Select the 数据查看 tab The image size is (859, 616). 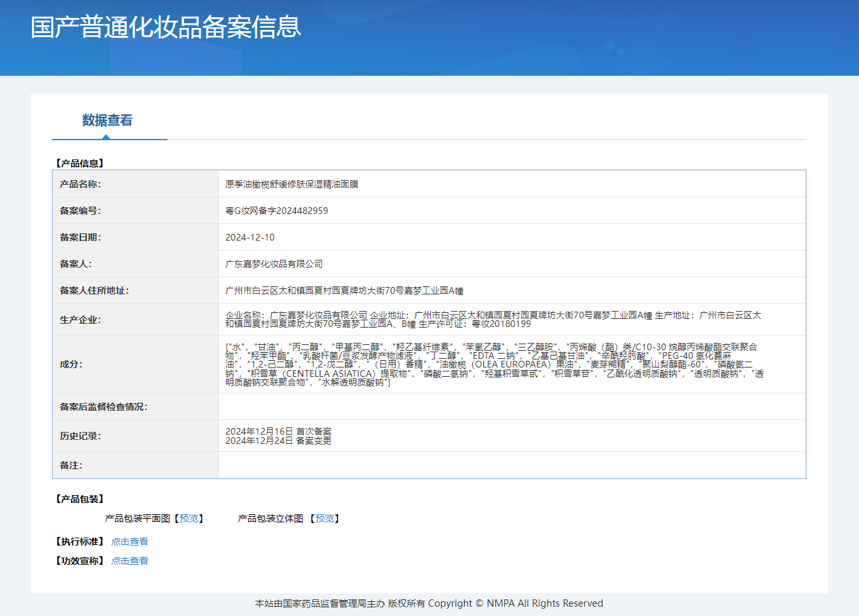coord(107,120)
